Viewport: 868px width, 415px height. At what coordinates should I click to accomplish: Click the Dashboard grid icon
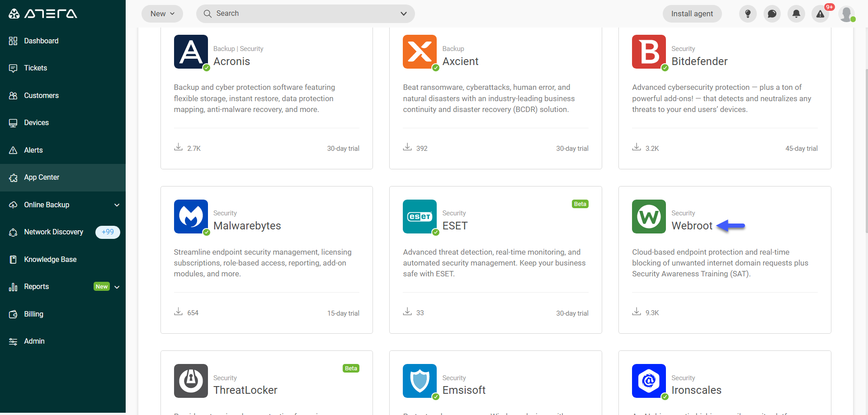(x=13, y=41)
